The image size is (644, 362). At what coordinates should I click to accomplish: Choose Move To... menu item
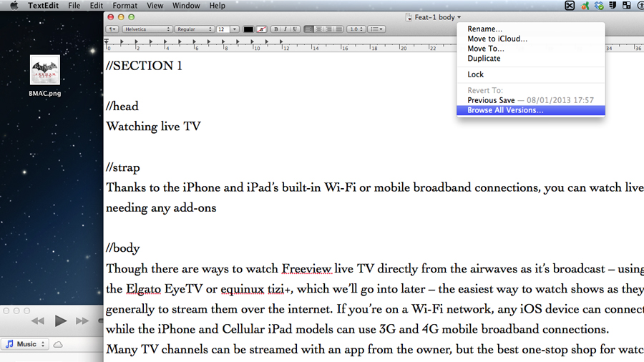[531, 49]
